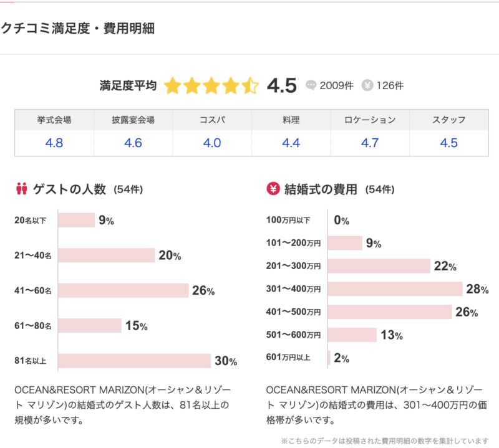
Task: Open the コスパ rating 4.0 link
Action: 212,143
